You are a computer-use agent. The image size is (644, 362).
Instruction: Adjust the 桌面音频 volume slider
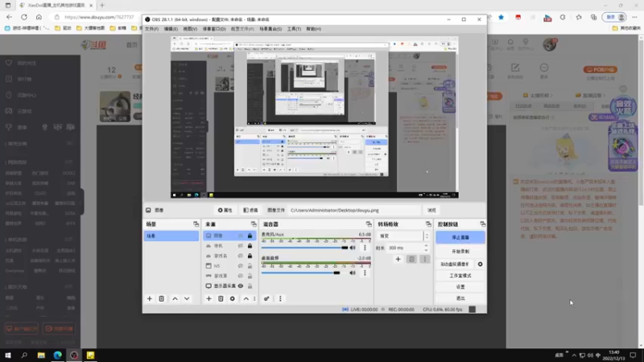coord(336,273)
